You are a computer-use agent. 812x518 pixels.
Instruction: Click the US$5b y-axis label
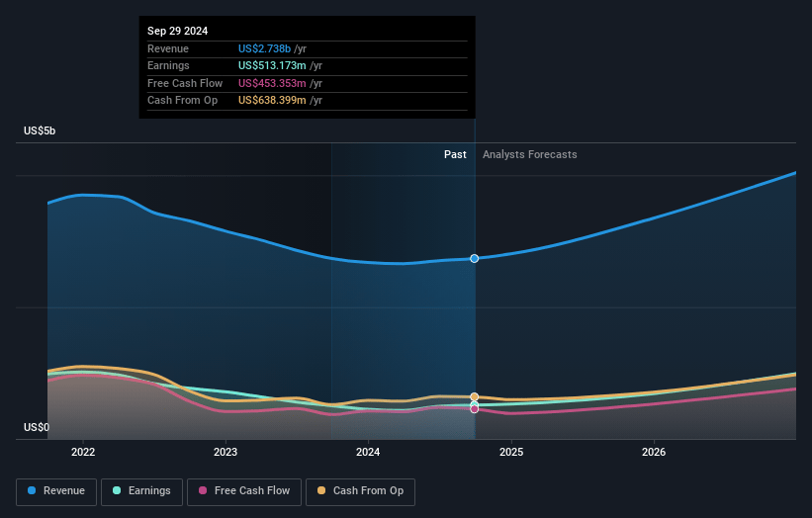point(40,130)
